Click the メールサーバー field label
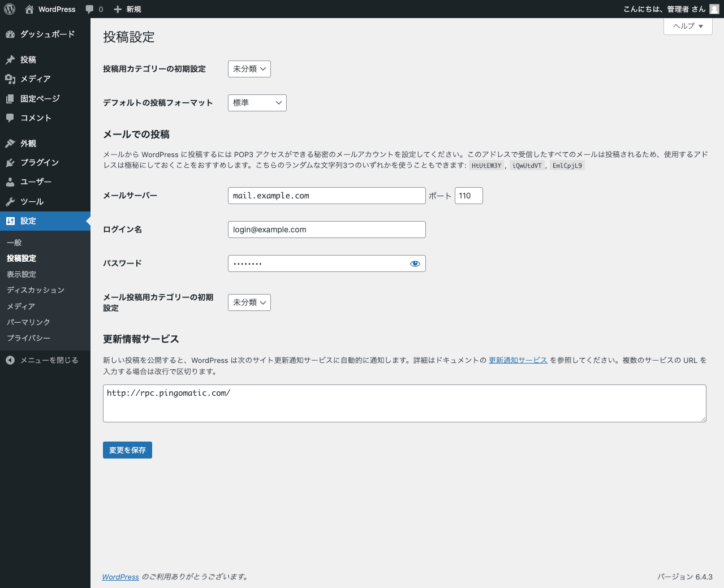The image size is (724, 588). tap(130, 196)
